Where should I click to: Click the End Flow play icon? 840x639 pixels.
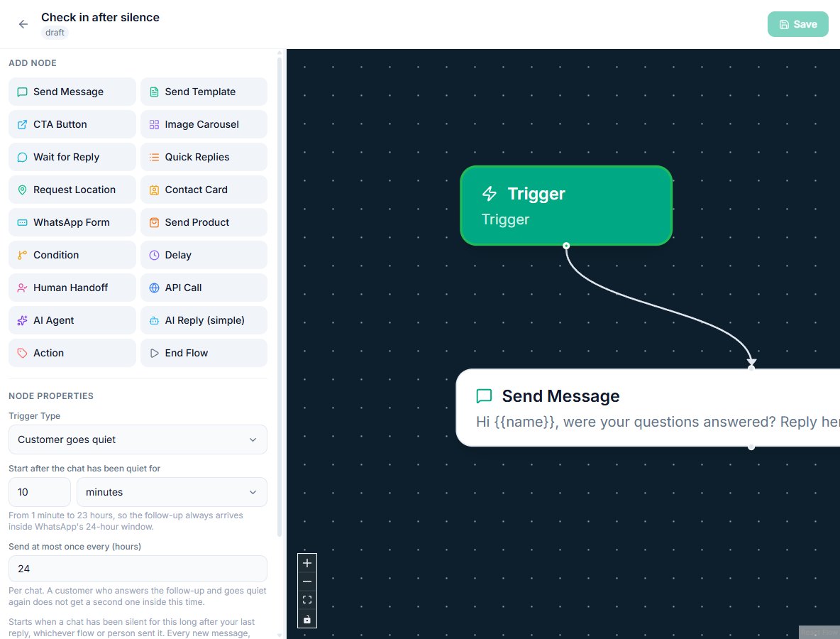click(154, 354)
